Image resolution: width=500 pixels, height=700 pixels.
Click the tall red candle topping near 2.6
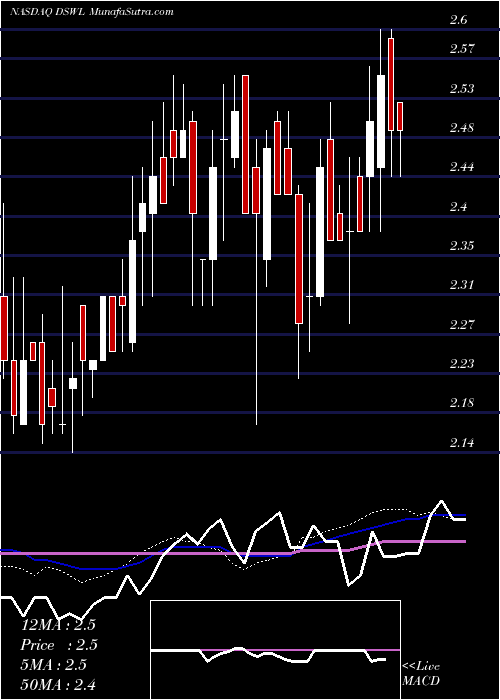pyautogui.click(x=392, y=84)
